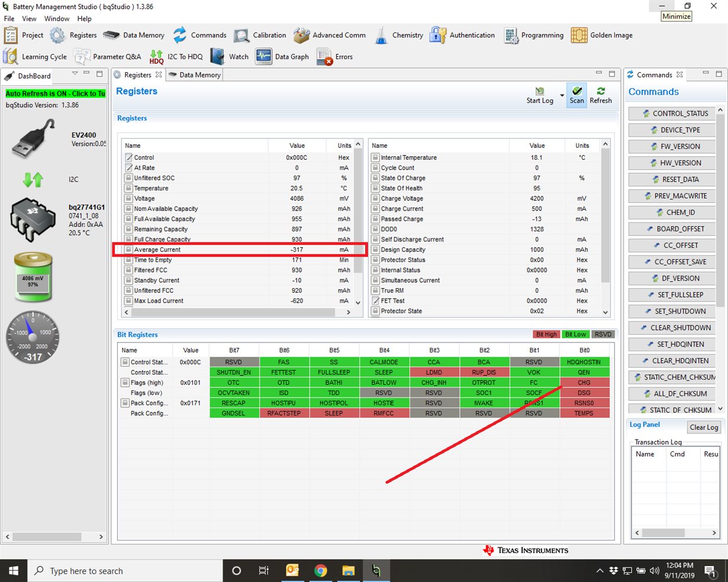
Task: Click the Start Log button
Action: 540,95
